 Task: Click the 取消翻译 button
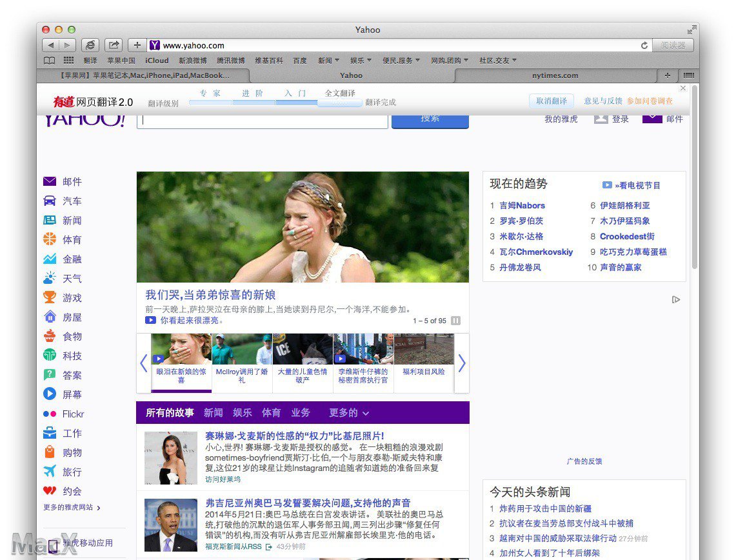551,101
